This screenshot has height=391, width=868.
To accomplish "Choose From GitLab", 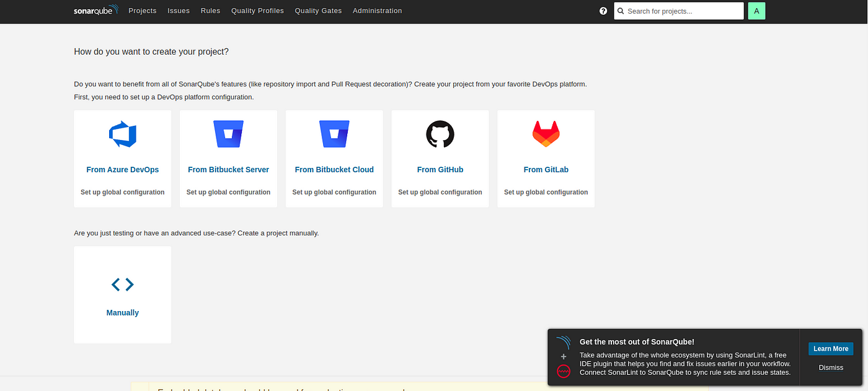I will (x=546, y=170).
